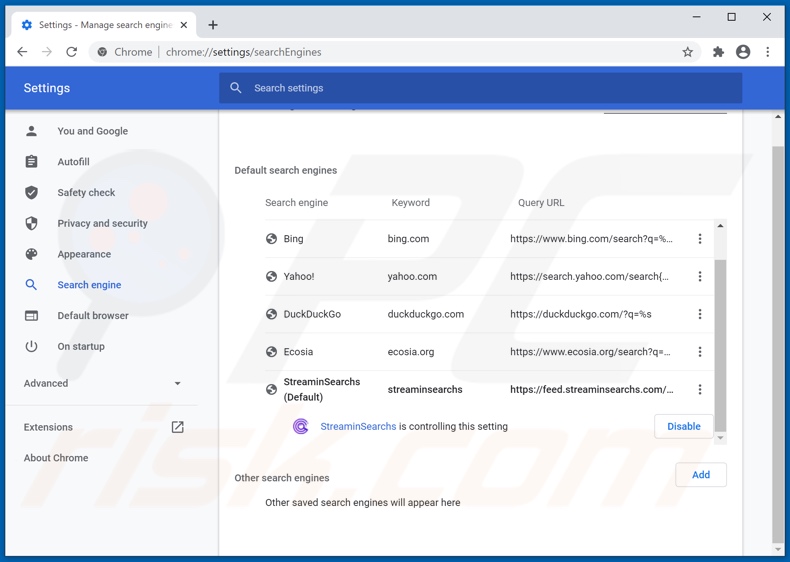Add a new search engine
Screen dimensions: 790x562
click(x=700, y=474)
